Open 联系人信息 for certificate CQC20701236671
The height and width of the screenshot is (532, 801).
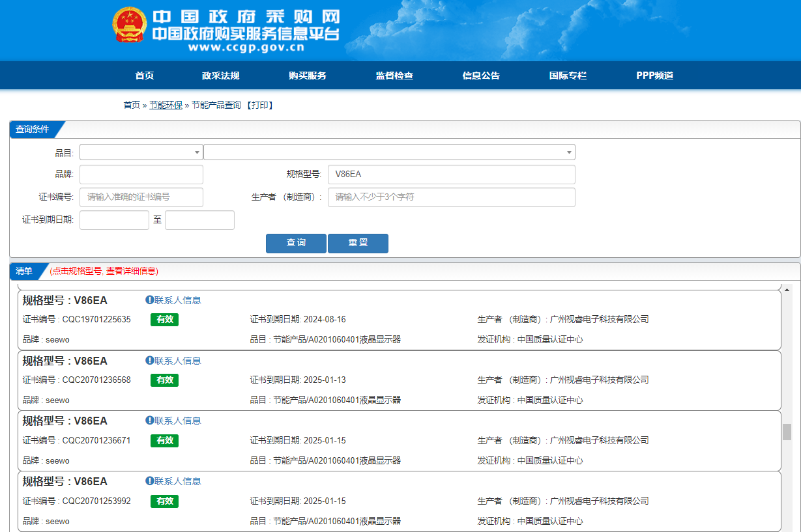point(178,421)
